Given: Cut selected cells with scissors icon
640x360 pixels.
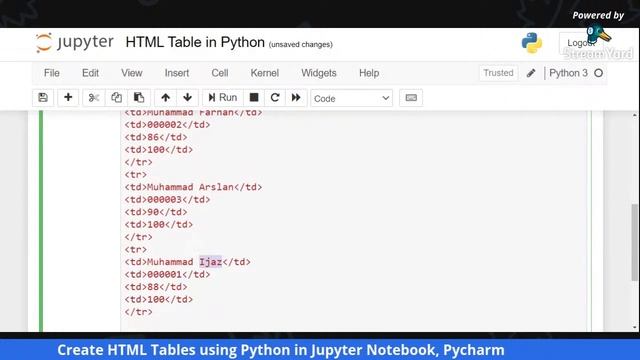Looking at the screenshot, I should tap(93, 98).
